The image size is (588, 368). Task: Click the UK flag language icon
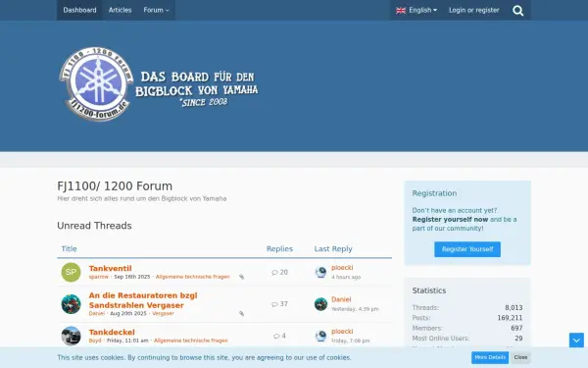[x=401, y=11]
